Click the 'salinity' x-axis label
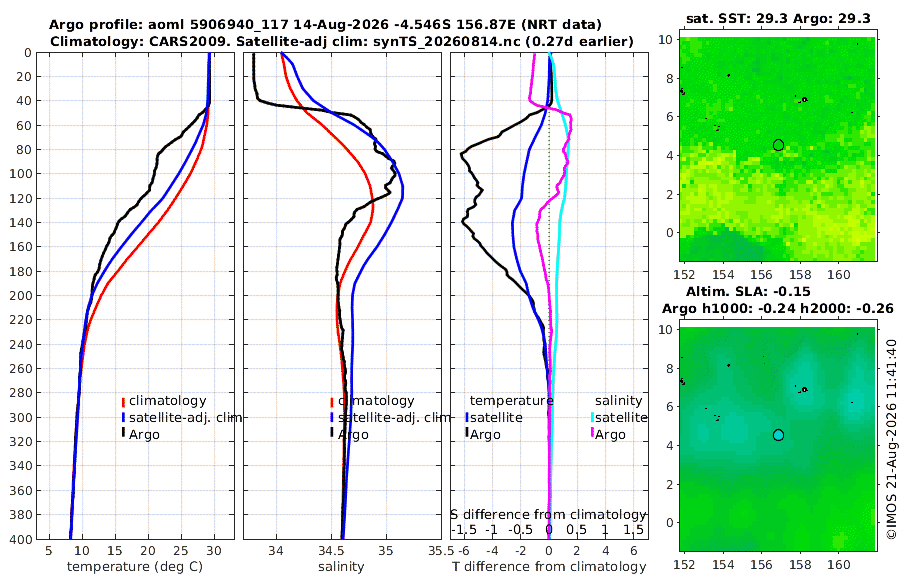This screenshot has height=580, width=900. coord(342,567)
